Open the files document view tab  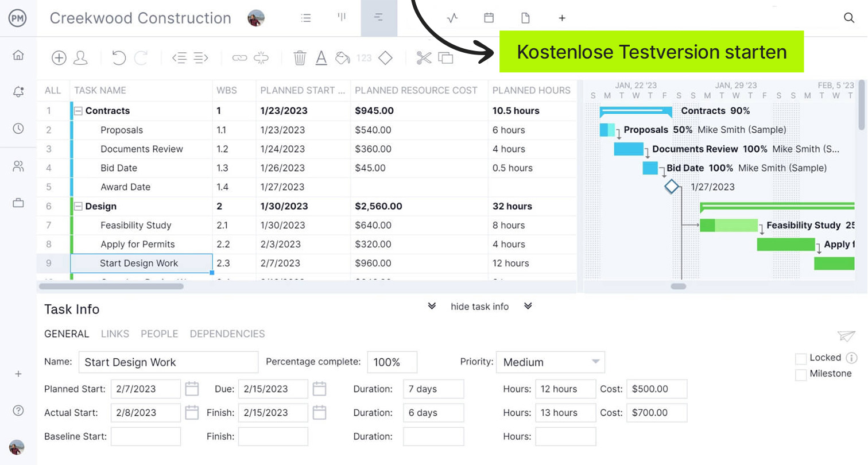coord(525,18)
